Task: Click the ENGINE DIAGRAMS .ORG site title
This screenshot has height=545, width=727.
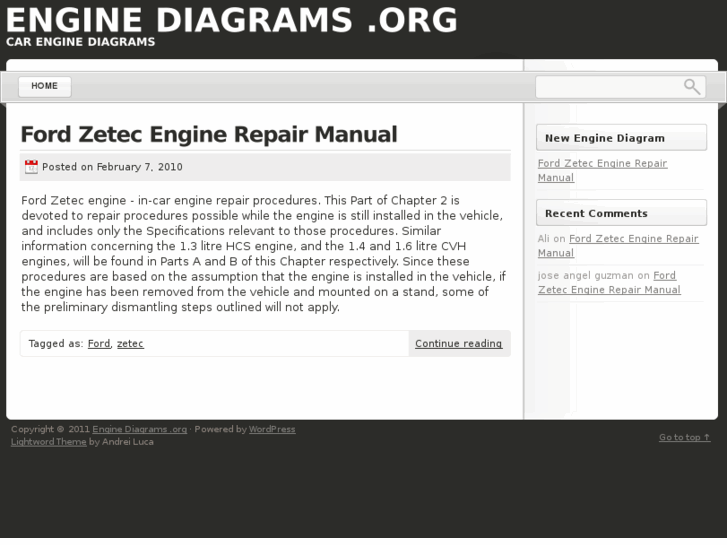Action: (231, 20)
